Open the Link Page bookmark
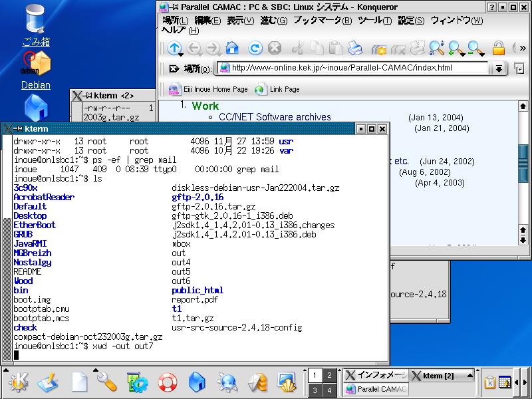Viewport: 532px width, 399px height. click(277, 89)
